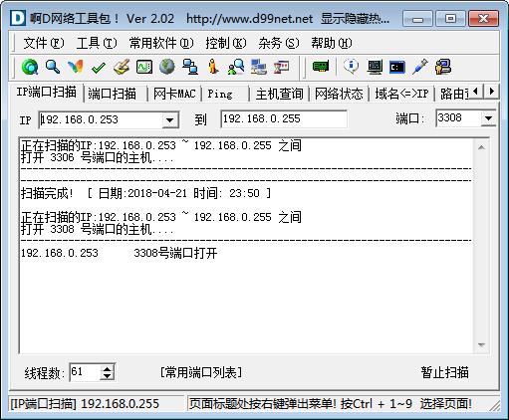Click the 线程数 thread count field
The width and height of the screenshot is (509, 420).
coord(85,372)
